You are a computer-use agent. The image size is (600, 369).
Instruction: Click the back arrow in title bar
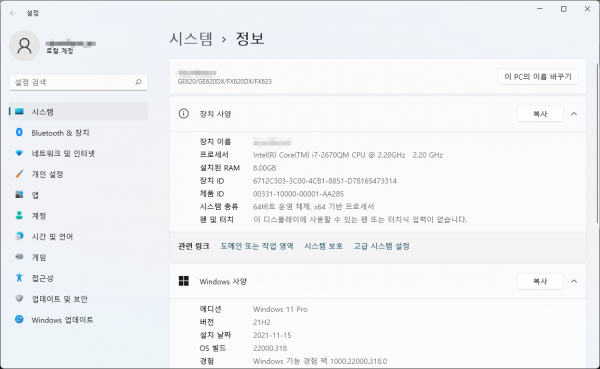coord(13,13)
